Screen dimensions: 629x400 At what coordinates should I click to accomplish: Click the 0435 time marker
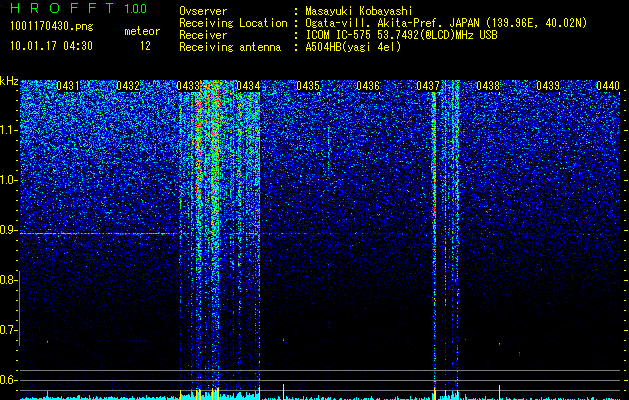[x=308, y=86]
